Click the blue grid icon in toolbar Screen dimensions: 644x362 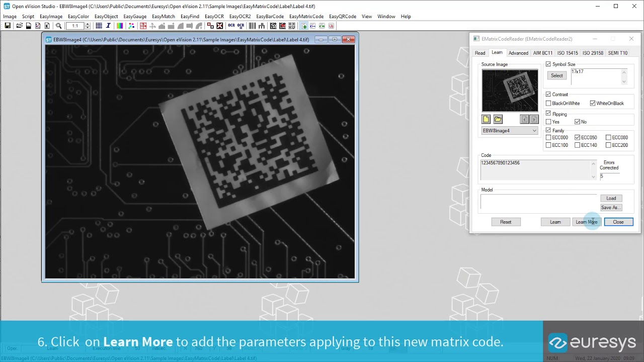tap(99, 26)
